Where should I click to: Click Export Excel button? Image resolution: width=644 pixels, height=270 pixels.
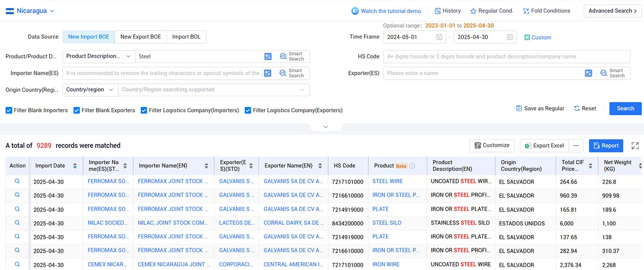[544, 146]
